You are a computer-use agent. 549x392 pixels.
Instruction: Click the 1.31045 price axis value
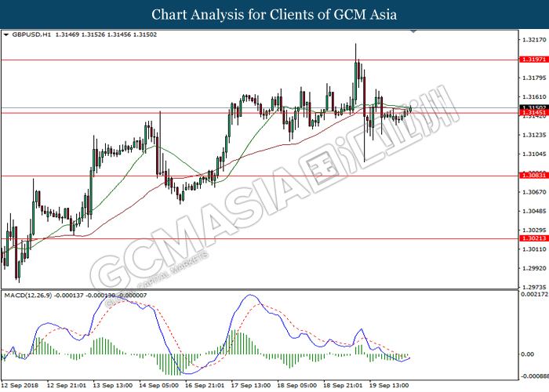tap(534, 154)
